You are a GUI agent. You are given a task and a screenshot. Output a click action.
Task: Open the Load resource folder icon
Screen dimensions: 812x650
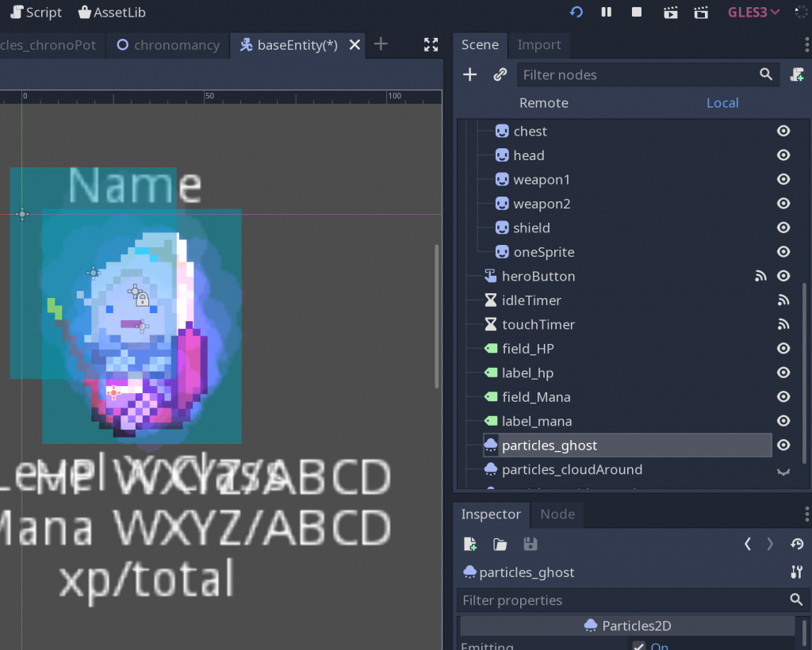point(500,544)
